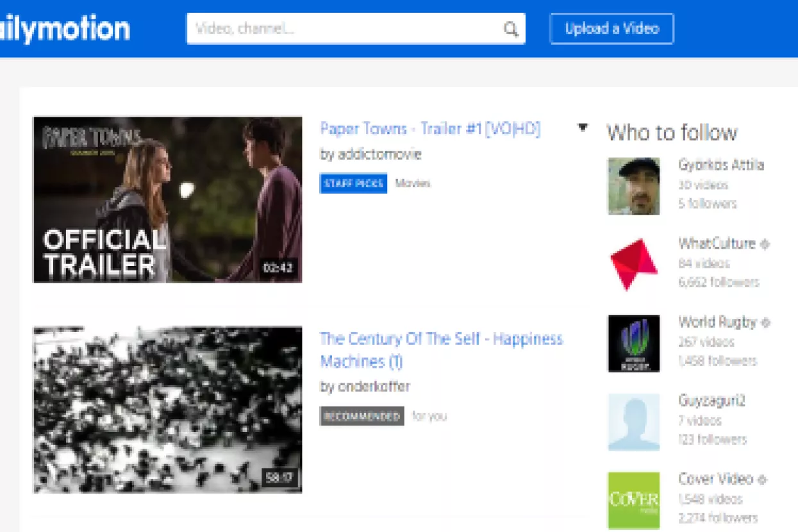Click the Upload a Video button
The image size is (798, 532).
pyautogui.click(x=611, y=29)
